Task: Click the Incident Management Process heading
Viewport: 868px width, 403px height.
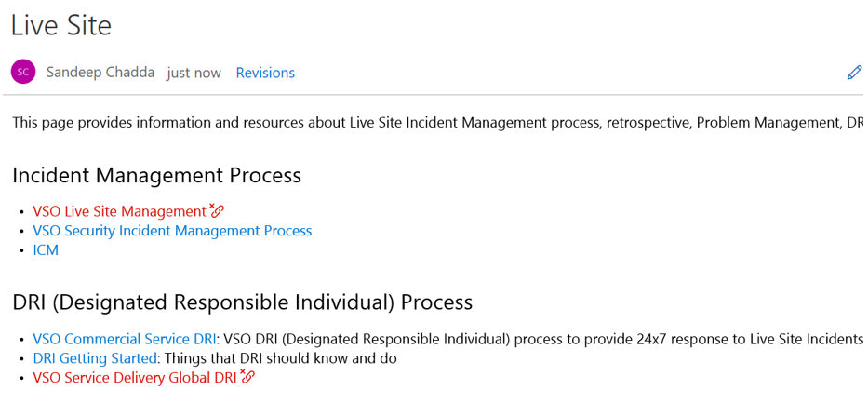Action: tap(156, 176)
